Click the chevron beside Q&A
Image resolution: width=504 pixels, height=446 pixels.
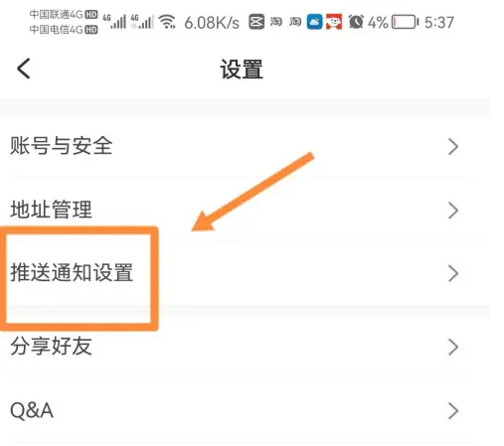coord(453,410)
